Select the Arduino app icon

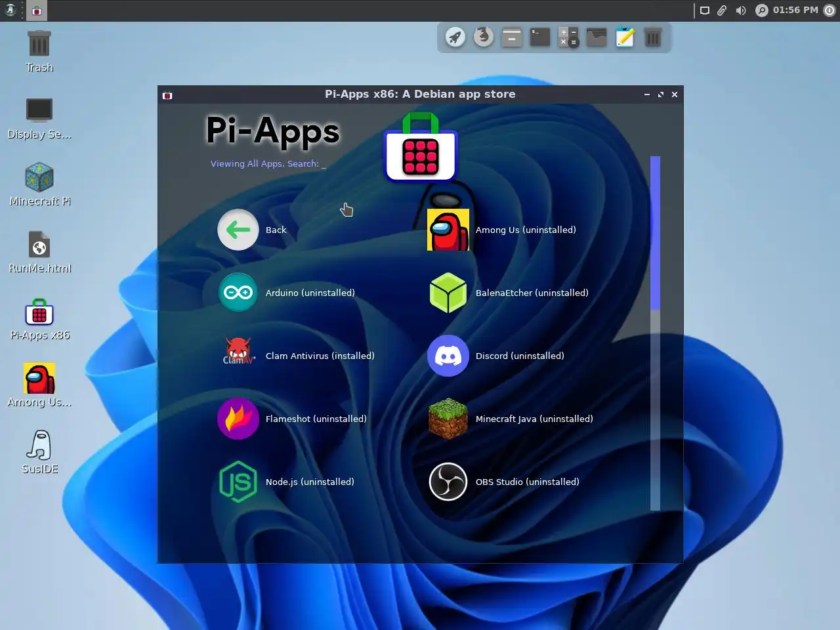238,293
